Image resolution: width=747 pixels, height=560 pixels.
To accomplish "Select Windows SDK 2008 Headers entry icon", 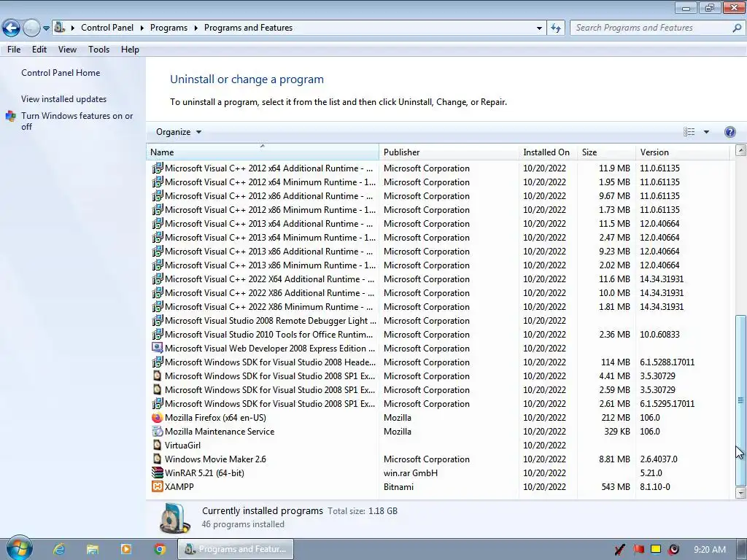I will pos(158,362).
